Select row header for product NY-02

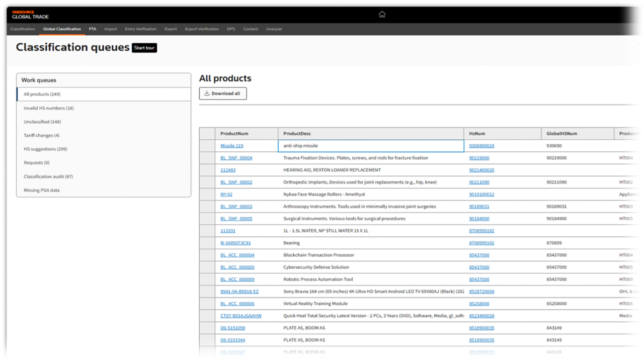point(207,195)
